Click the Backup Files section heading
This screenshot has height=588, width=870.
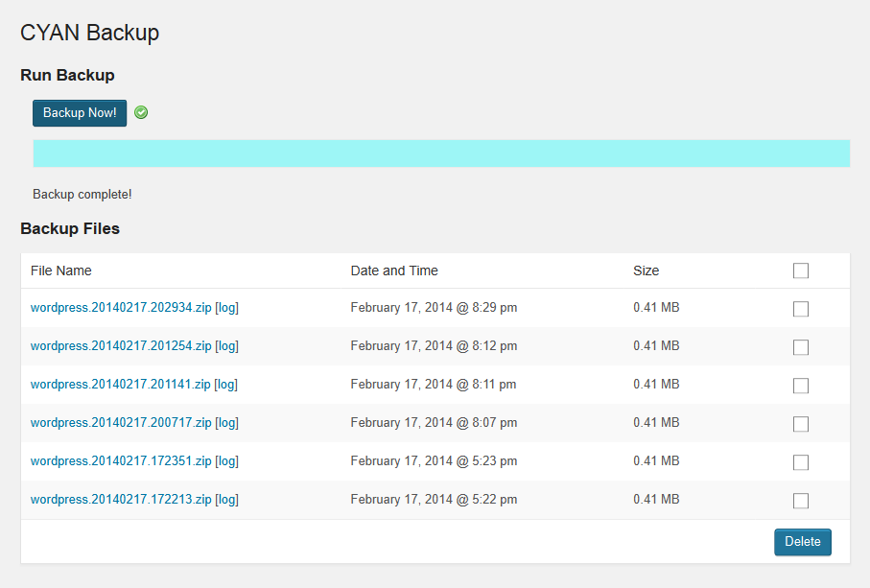click(x=70, y=228)
